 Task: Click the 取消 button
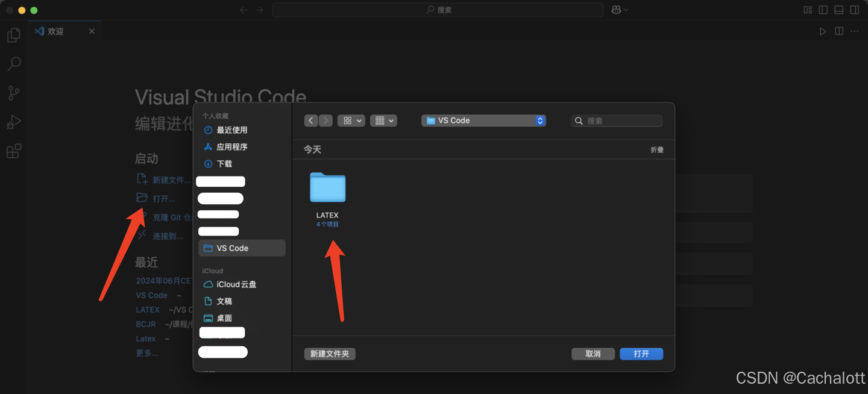click(x=593, y=354)
